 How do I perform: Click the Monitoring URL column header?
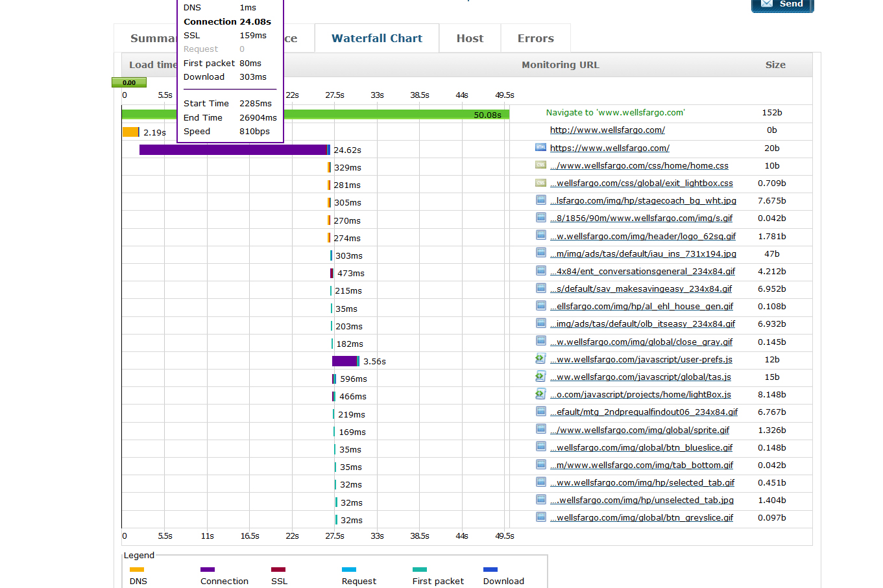561,65
